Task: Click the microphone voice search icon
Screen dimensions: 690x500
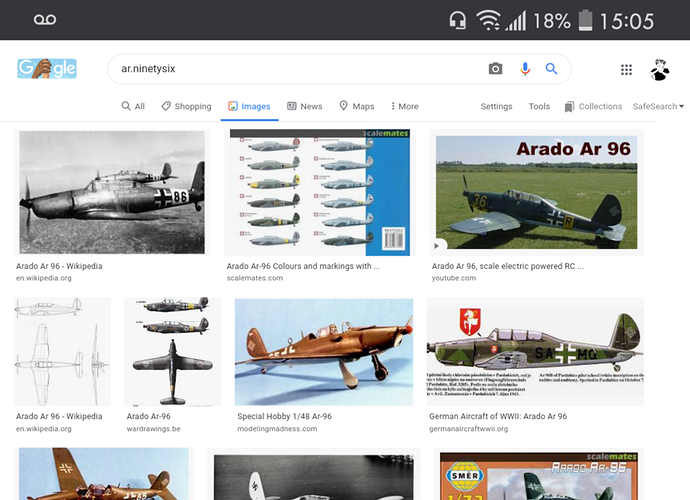Action: [x=524, y=69]
